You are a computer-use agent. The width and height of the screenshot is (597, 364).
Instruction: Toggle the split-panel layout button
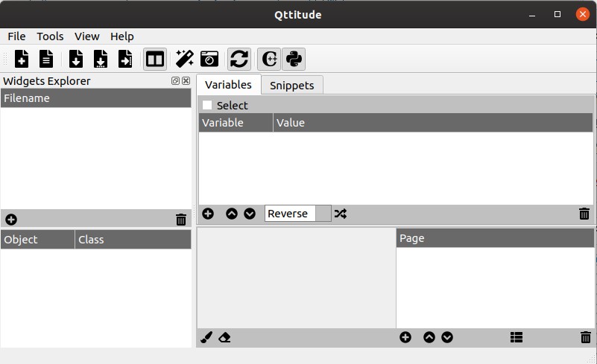pos(155,59)
